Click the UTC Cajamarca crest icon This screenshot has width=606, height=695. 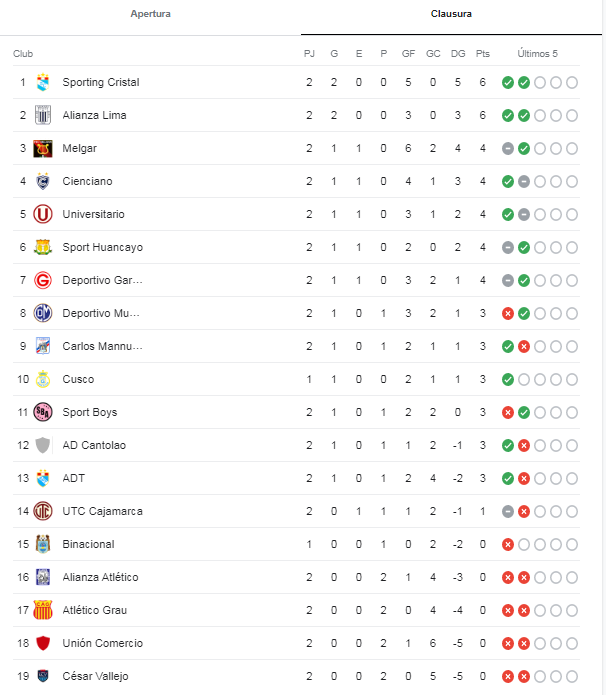[x=43, y=511]
